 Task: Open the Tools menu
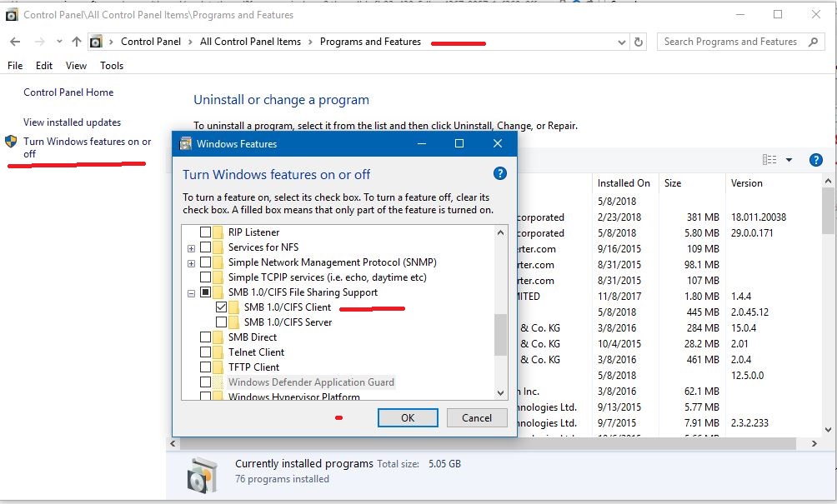coord(112,66)
